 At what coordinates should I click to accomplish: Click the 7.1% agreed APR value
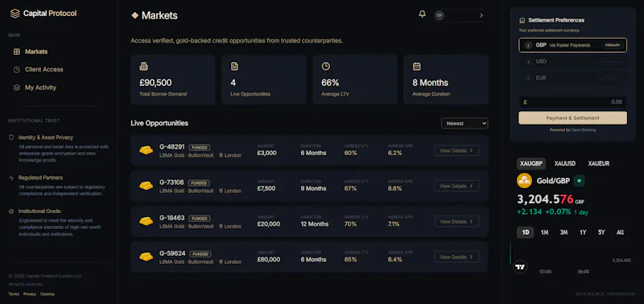(x=394, y=224)
